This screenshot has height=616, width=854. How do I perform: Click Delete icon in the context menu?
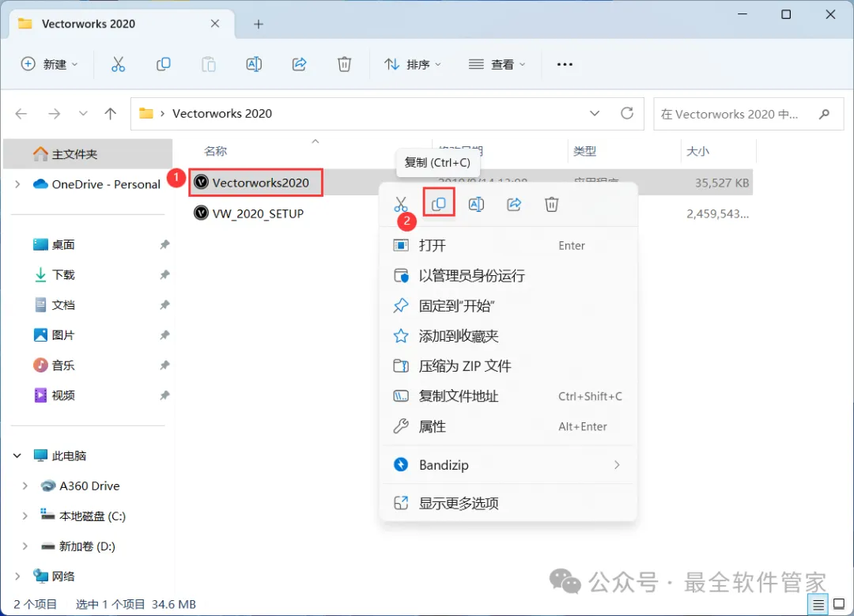[x=552, y=204]
